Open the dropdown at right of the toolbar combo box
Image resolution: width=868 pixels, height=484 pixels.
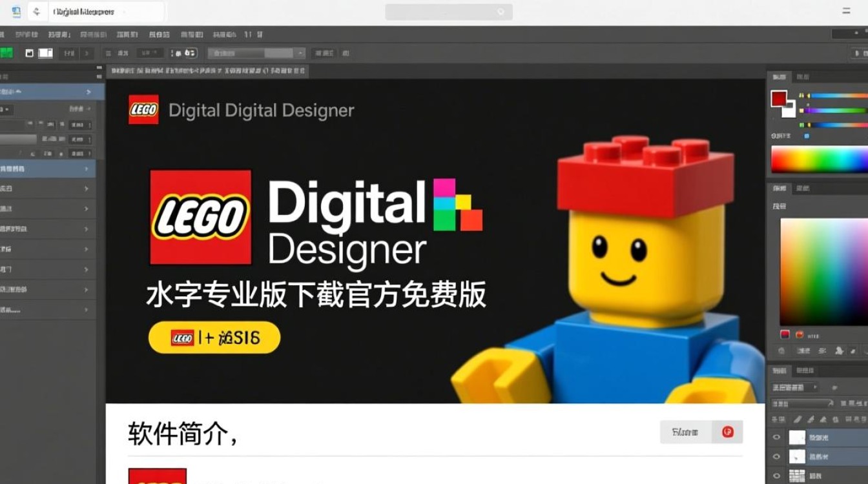pos(299,52)
